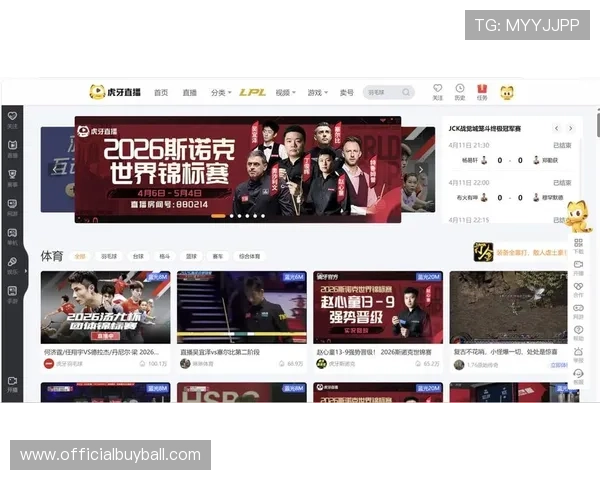
Task: Go to 首页 in top navigation
Action: (x=161, y=92)
